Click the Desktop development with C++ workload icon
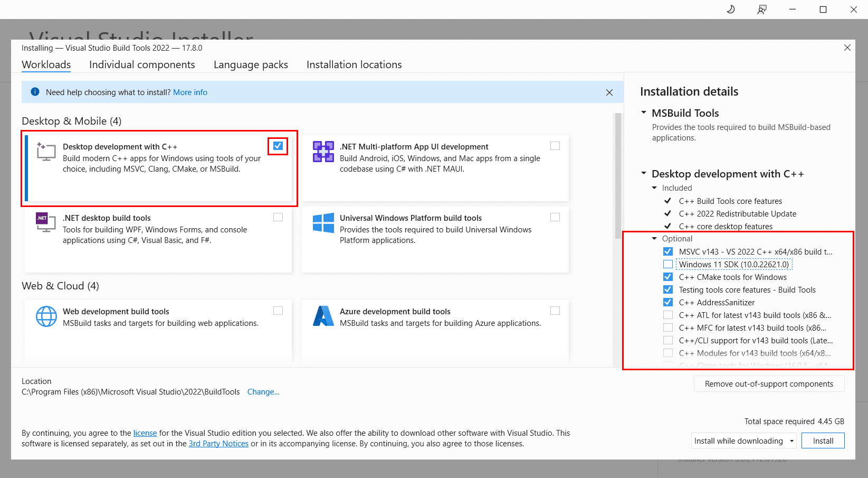The width and height of the screenshot is (868, 478). (x=46, y=151)
